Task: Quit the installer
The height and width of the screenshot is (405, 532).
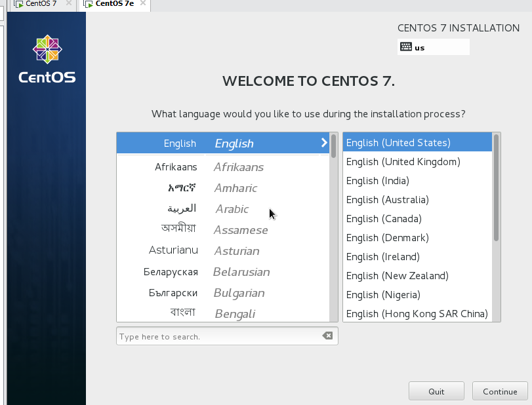Action: click(x=436, y=391)
